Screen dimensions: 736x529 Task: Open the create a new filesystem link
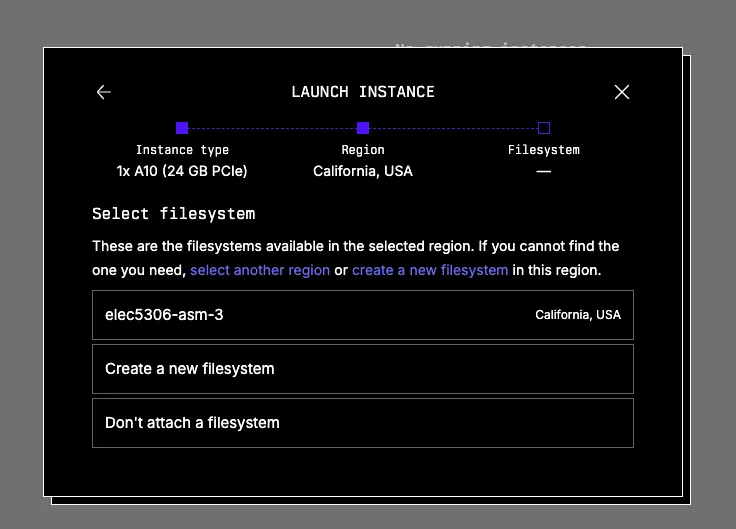tap(430, 270)
